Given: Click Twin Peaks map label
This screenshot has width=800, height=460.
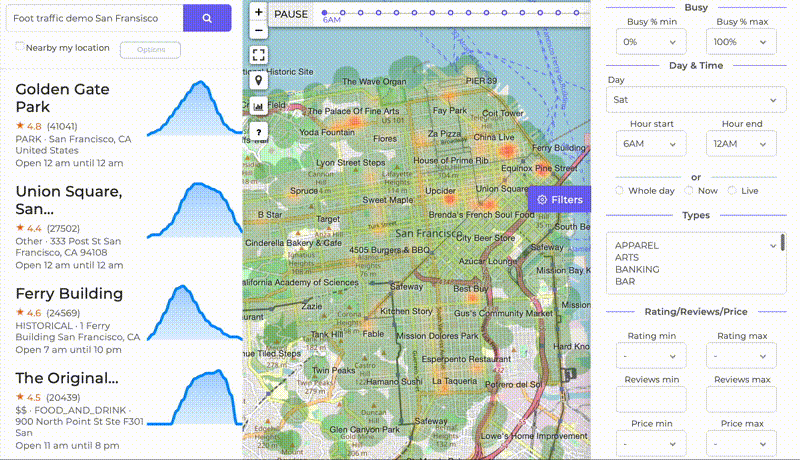Looking at the screenshot, I should 334,370.
